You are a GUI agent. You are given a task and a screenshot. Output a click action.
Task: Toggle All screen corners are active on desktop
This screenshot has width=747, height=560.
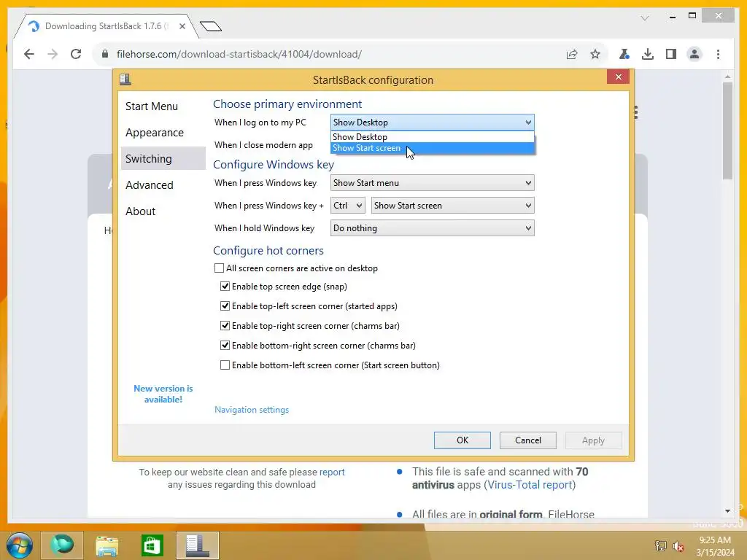(219, 268)
